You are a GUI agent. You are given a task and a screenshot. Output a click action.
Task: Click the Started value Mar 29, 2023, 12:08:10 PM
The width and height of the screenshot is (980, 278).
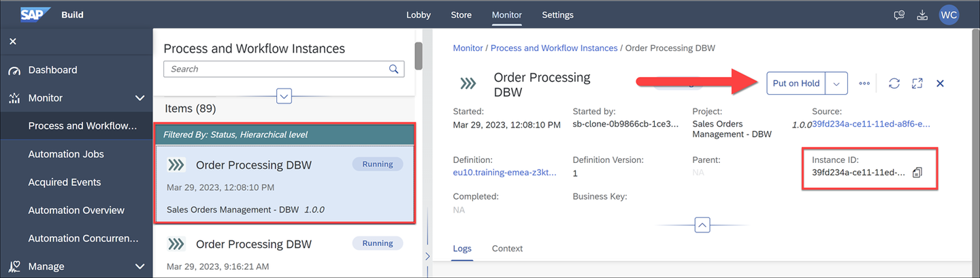tap(507, 124)
